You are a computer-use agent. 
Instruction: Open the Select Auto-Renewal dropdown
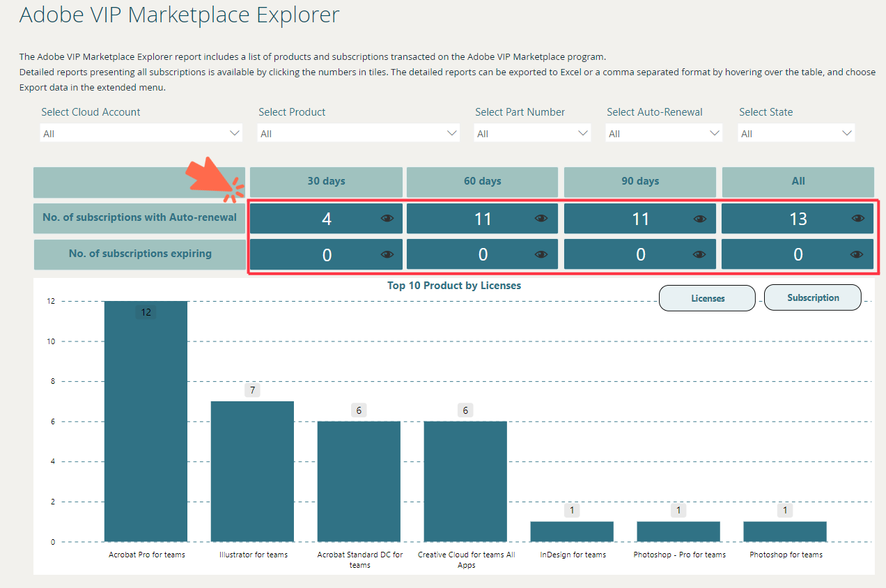point(664,133)
